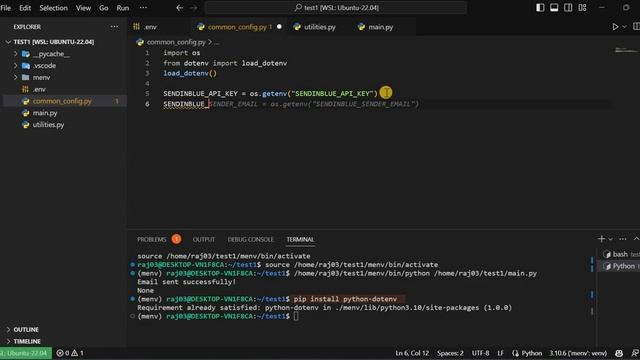This screenshot has width=640, height=360.
Task: Open the Run menu
Action: click(122, 8)
